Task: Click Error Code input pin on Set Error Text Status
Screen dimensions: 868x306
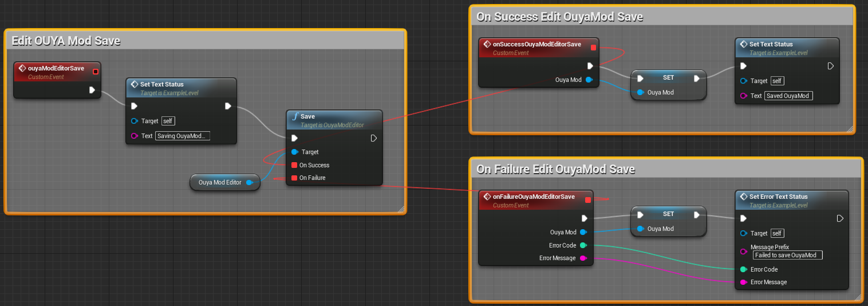Action: click(744, 269)
